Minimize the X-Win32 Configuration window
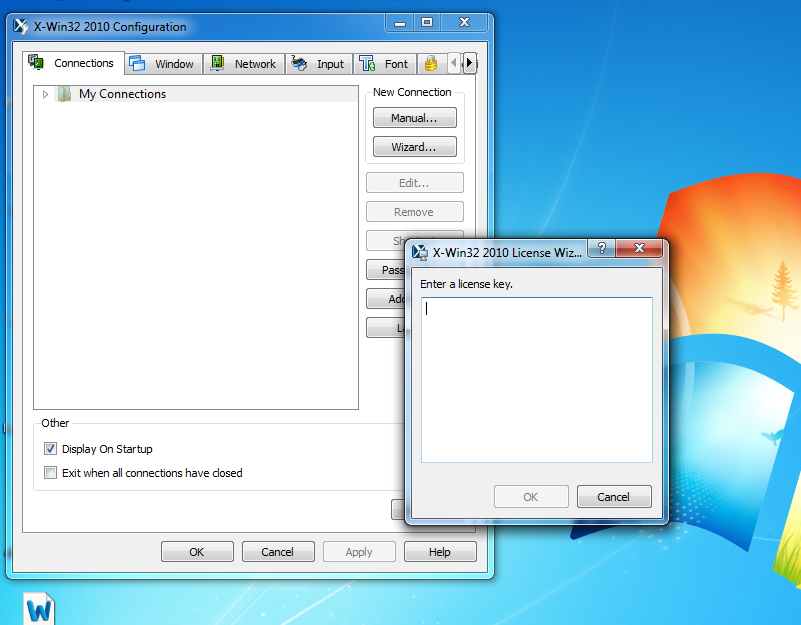The image size is (801, 625). (400, 22)
